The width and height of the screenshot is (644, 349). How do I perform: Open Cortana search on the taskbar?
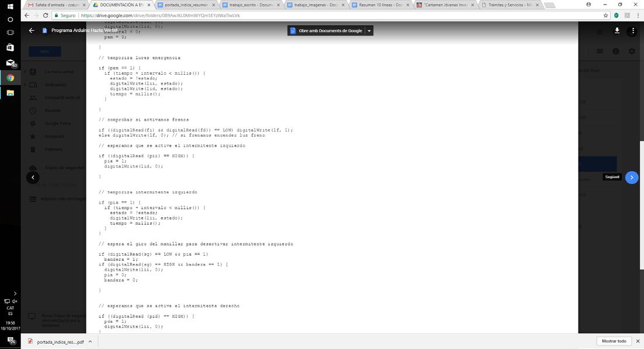click(11, 19)
